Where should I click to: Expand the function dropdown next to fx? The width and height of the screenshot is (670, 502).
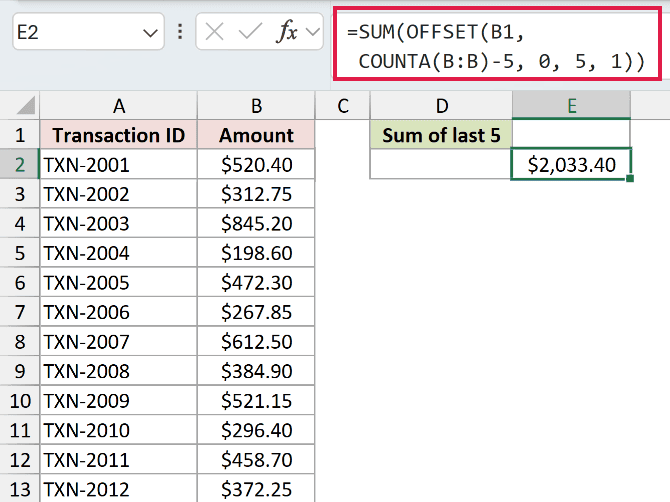(313, 32)
